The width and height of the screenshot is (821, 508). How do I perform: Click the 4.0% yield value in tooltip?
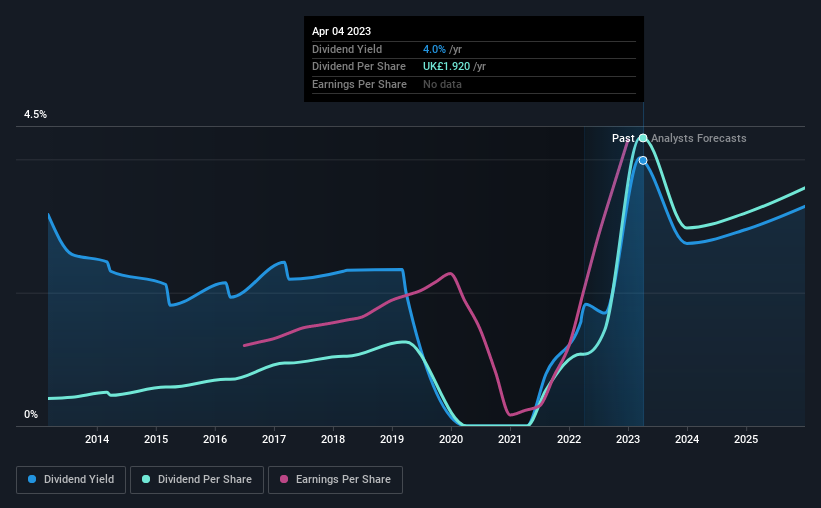434,49
